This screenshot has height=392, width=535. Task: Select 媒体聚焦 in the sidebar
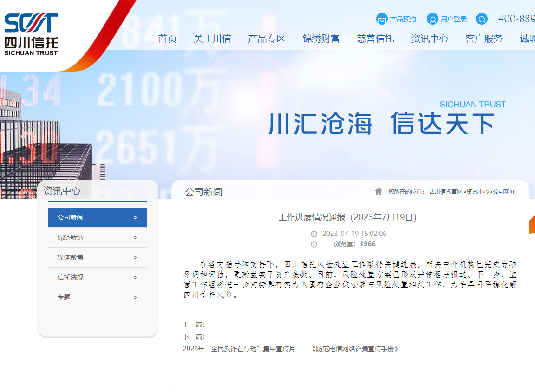pos(97,257)
